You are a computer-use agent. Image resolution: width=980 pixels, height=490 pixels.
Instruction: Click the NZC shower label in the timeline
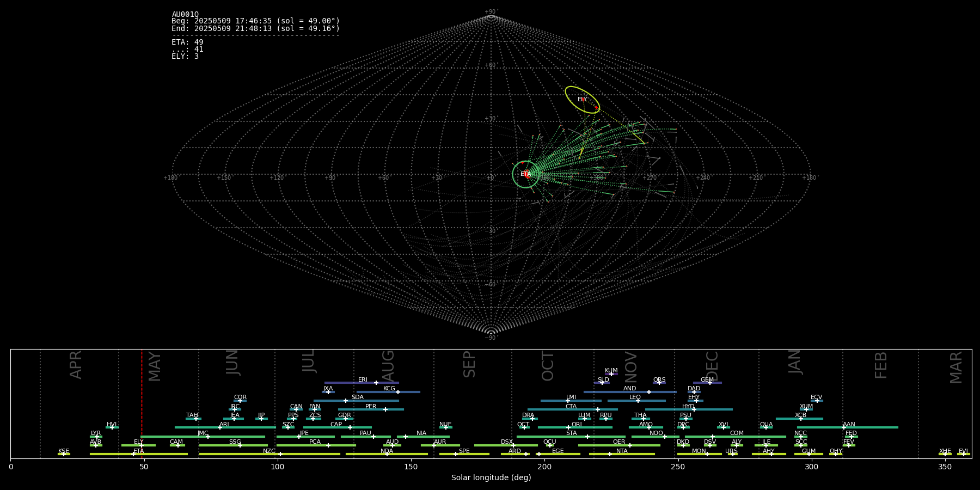(269, 451)
